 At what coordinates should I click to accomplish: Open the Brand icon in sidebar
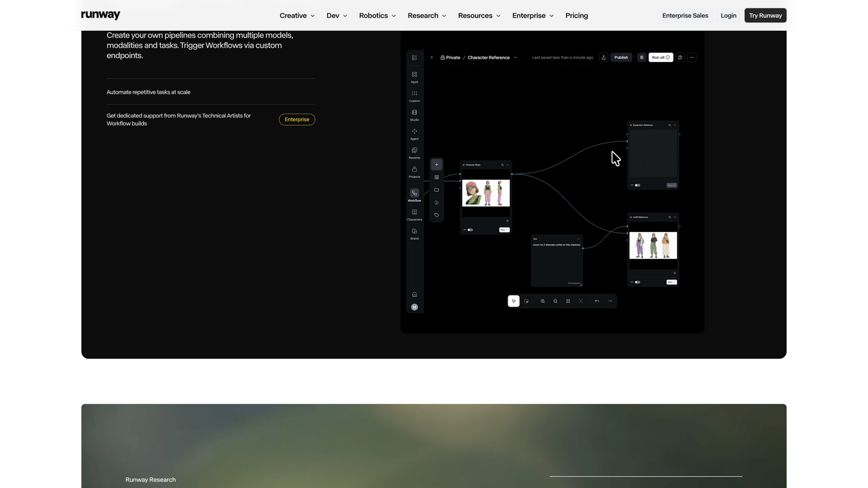pyautogui.click(x=414, y=231)
